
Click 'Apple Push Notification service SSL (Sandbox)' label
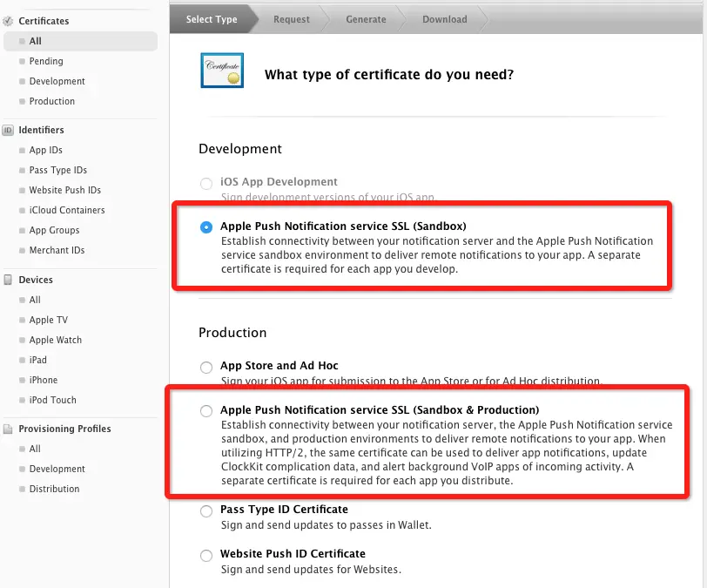click(x=343, y=226)
